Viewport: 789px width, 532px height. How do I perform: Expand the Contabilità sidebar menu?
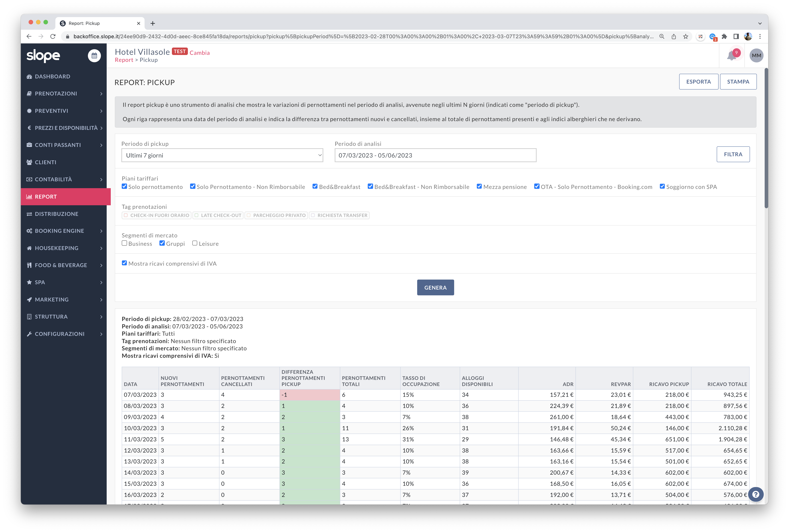64,179
